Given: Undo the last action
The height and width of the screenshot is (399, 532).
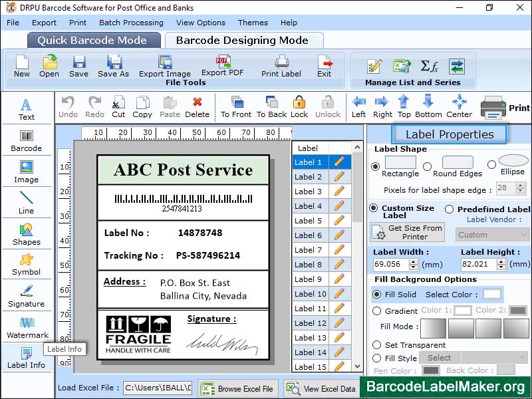Looking at the screenshot, I should (x=68, y=107).
